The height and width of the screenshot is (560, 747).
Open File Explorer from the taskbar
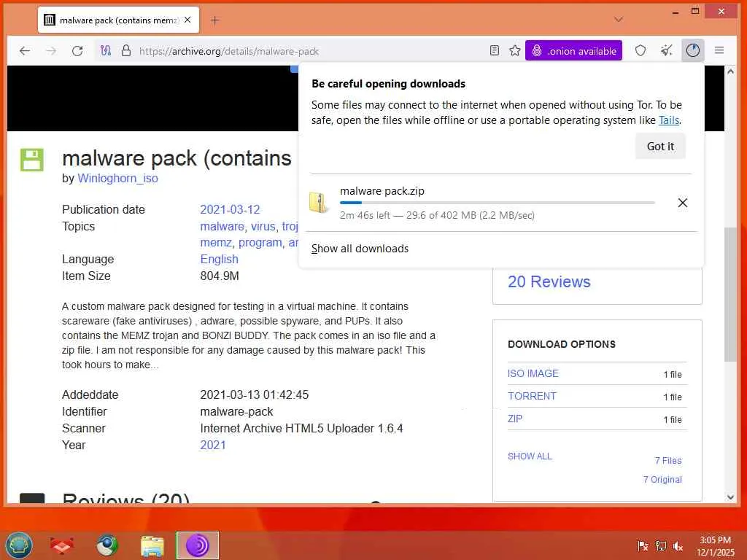(152, 545)
